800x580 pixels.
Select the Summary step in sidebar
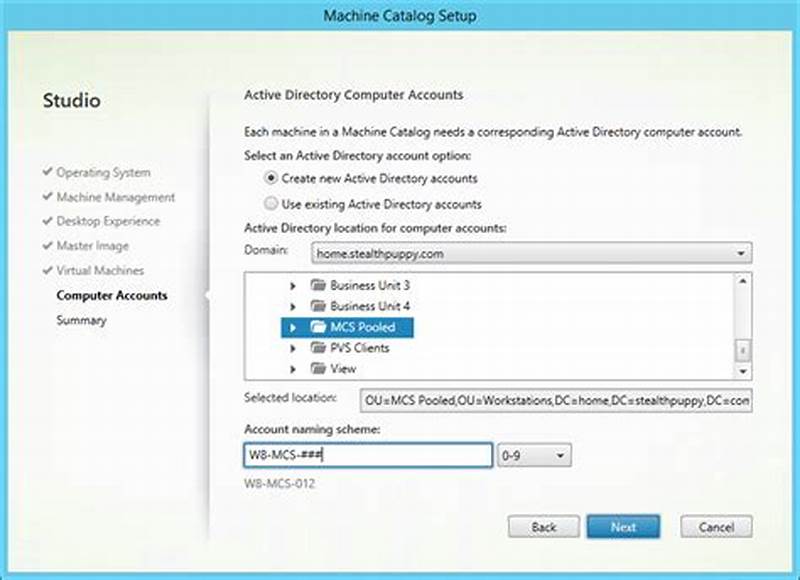pyautogui.click(x=82, y=320)
